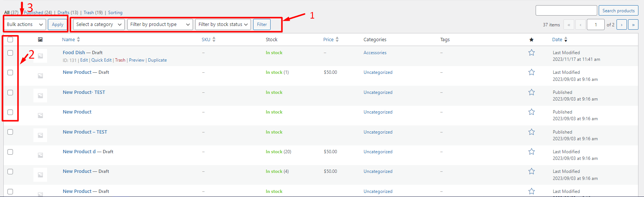The image size is (644, 197).
Task: Go to next page arrow
Action: pos(621,24)
